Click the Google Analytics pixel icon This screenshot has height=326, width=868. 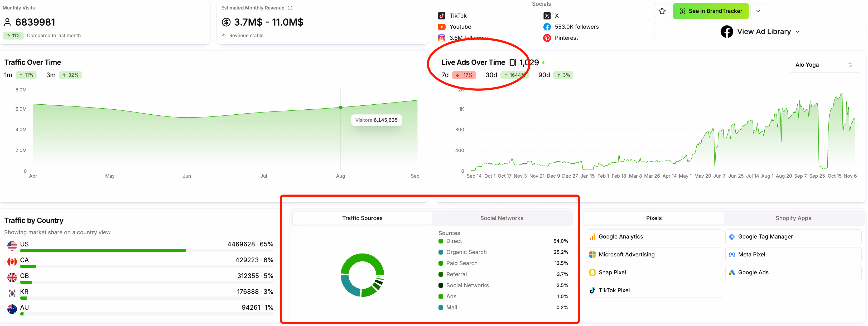(x=593, y=236)
